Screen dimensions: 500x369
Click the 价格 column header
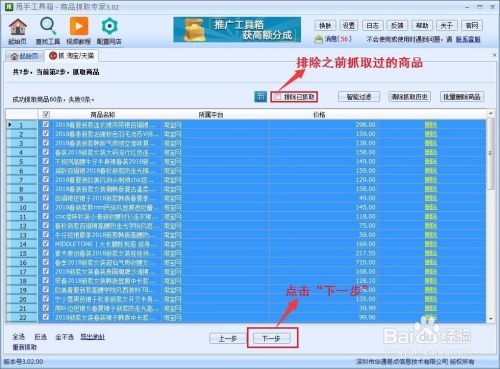click(319, 115)
